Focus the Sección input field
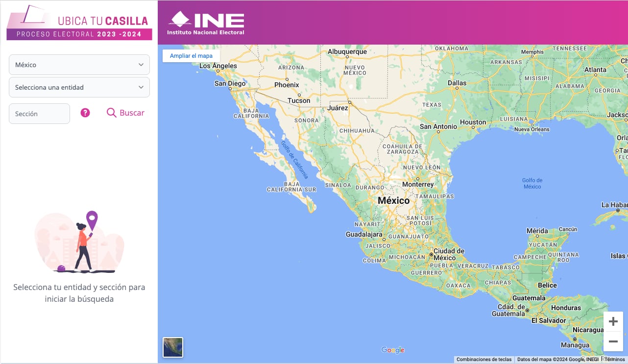This screenshot has height=364, width=628. [39, 114]
